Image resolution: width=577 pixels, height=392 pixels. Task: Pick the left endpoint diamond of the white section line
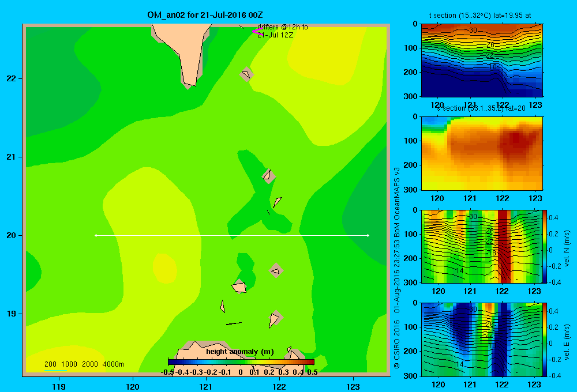click(x=96, y=235)
